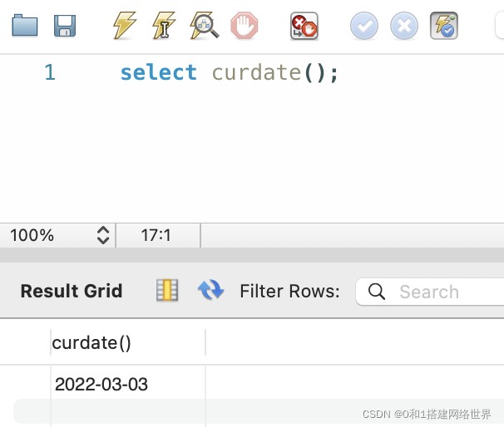504x427 pixels.
Task: Click the Result Grid label
Action: point(72,291)
